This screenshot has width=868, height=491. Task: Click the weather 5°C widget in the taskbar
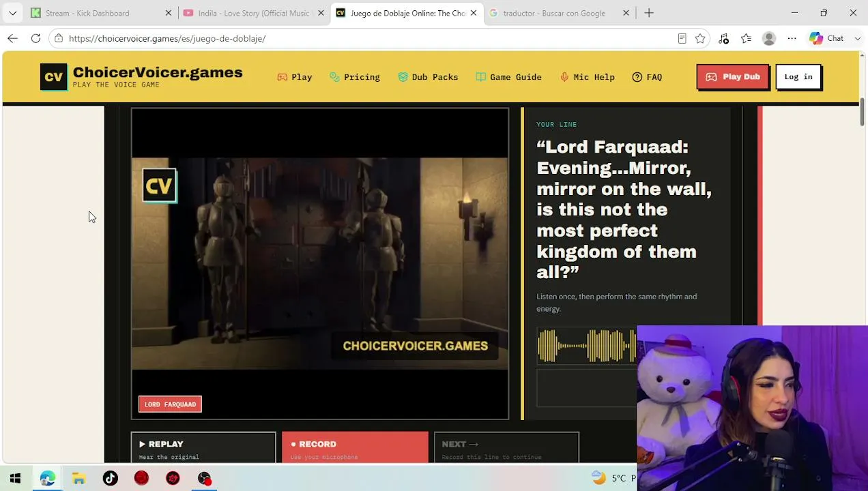click(x=613, y=478)
